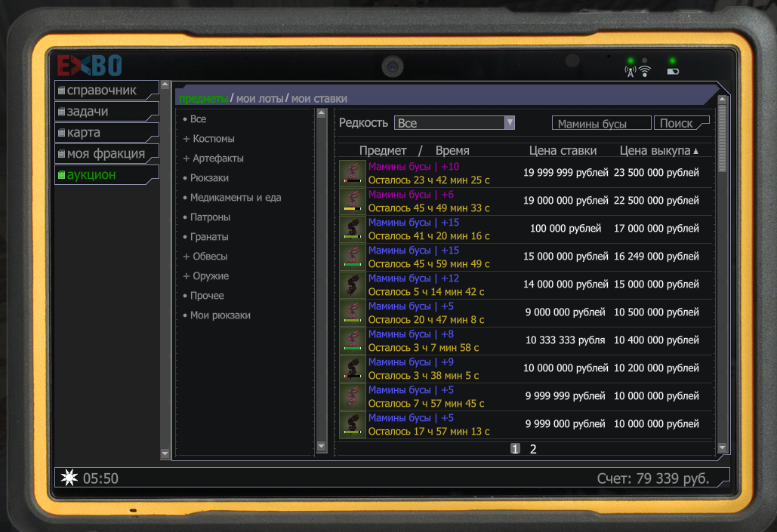Click category list scroll up arrow
777x532 pixels.
coord(321,113)
